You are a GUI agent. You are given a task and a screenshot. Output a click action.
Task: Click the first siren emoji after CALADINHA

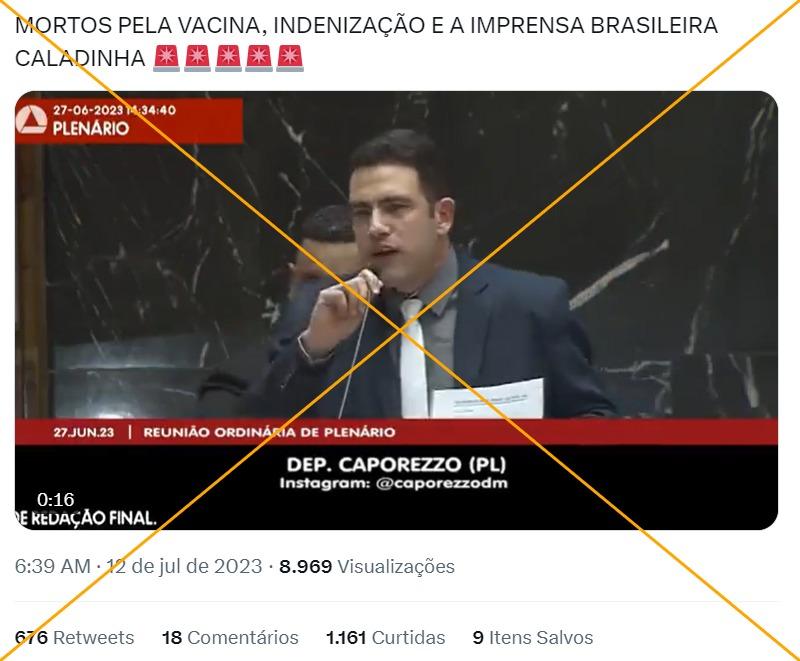(x=166, y=58)
